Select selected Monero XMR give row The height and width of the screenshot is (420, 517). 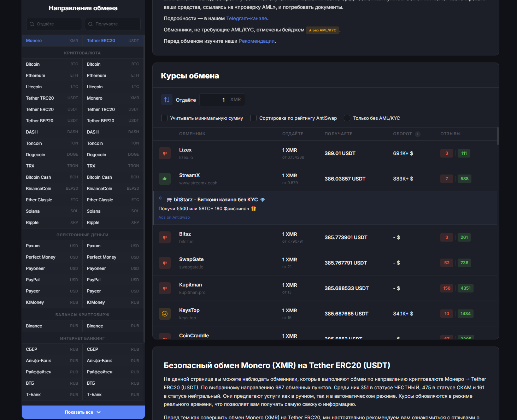tap(52, 41)
